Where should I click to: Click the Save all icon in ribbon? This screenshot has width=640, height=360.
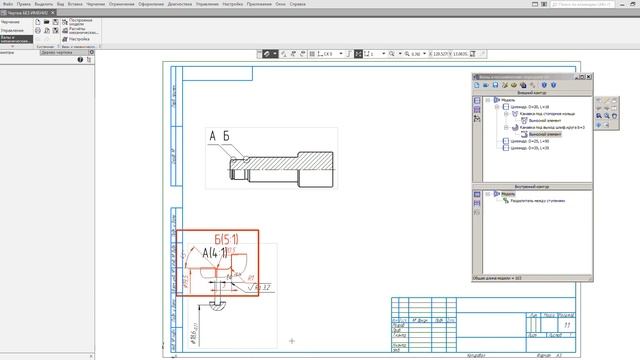coord(56,31)
